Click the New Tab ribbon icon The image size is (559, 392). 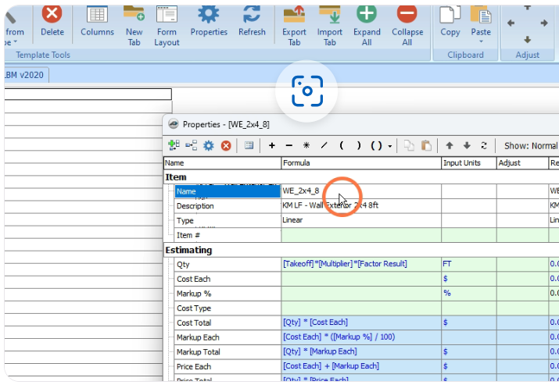[134, 21]
